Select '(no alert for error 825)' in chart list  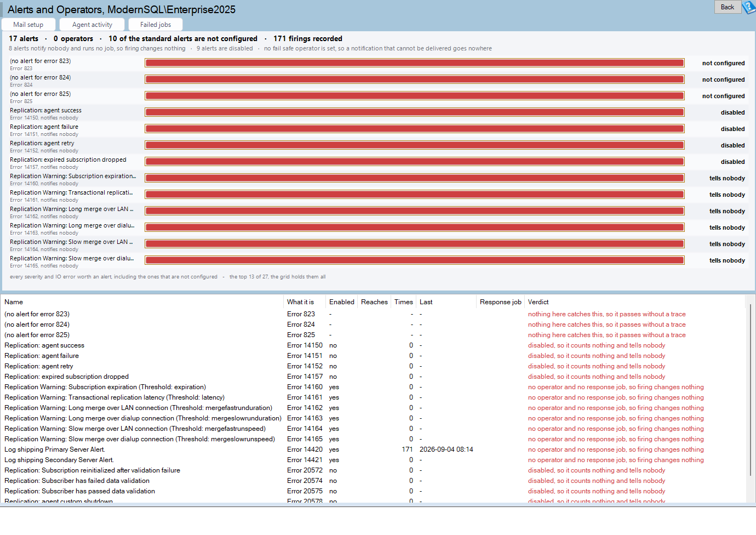tap(40, 94)
